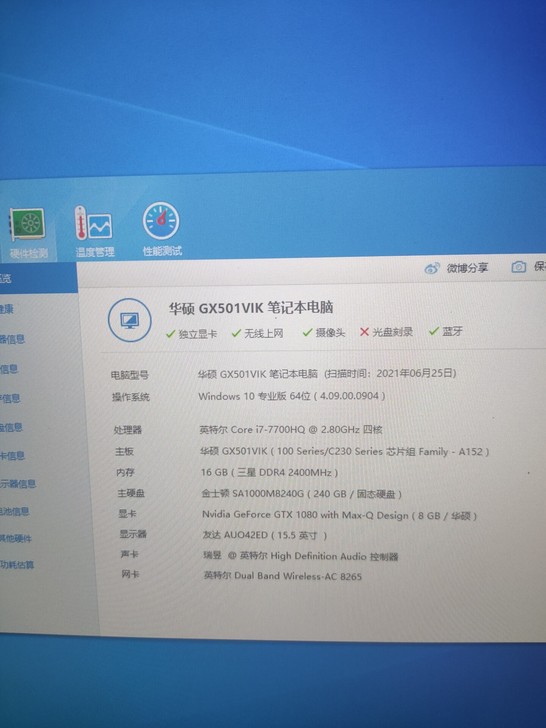Open the 硬件检测 hardware detection icon
This screenshot has width=546, height=728.
(28, 232)
